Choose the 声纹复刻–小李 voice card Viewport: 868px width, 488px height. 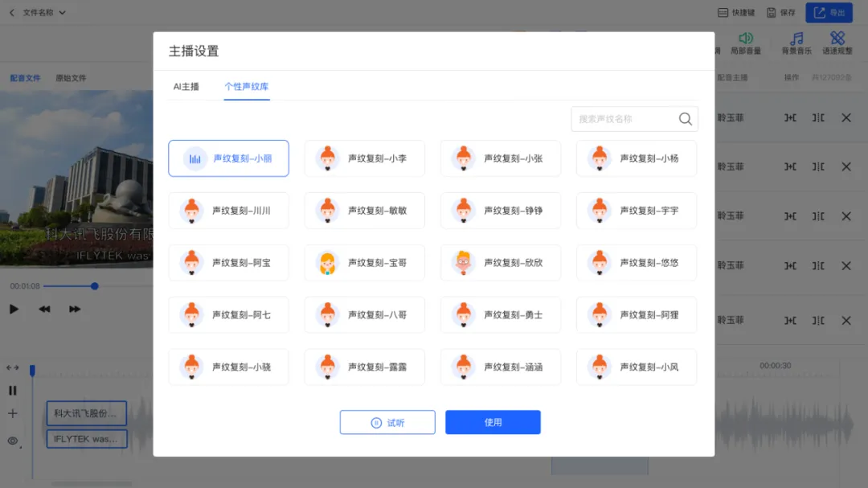[364, 158]
